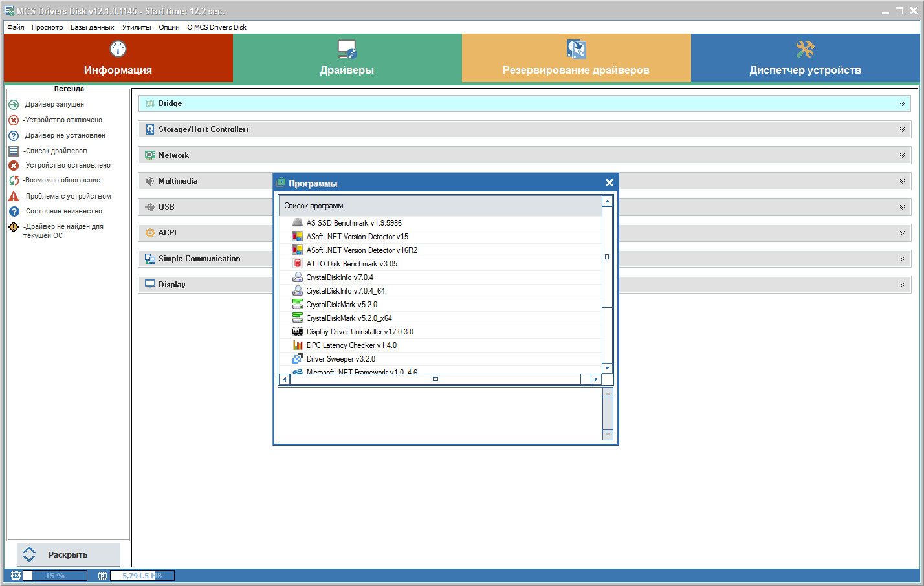Click the Network category icon
Screen dimensions: 924x586
150,155
